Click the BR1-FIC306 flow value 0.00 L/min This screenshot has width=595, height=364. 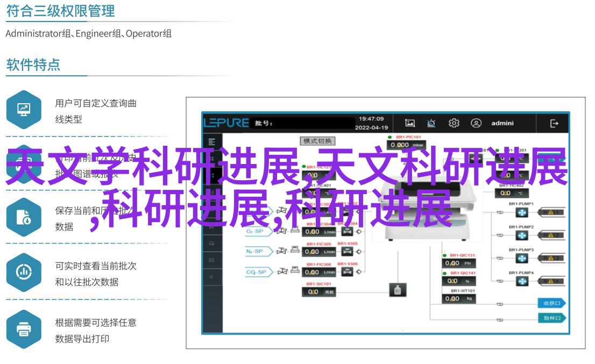[319, 272]
